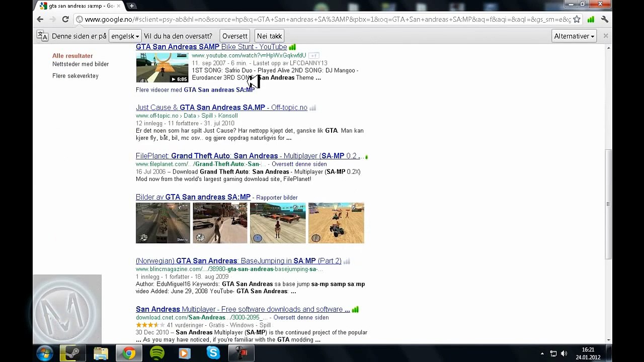Image resolution: width=644 pixels, height=362 pixels.
Task: Open a new tab with the plus button
Action: click(x=131, y=6)
